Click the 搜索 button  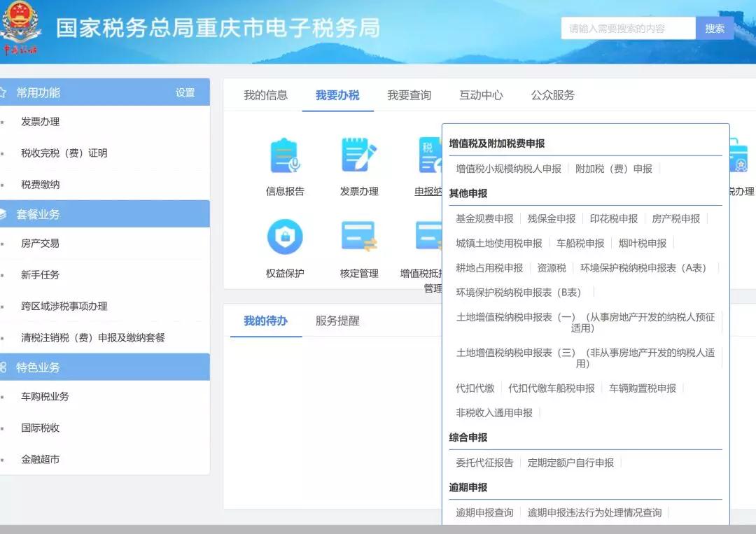(x=715, y=29)
